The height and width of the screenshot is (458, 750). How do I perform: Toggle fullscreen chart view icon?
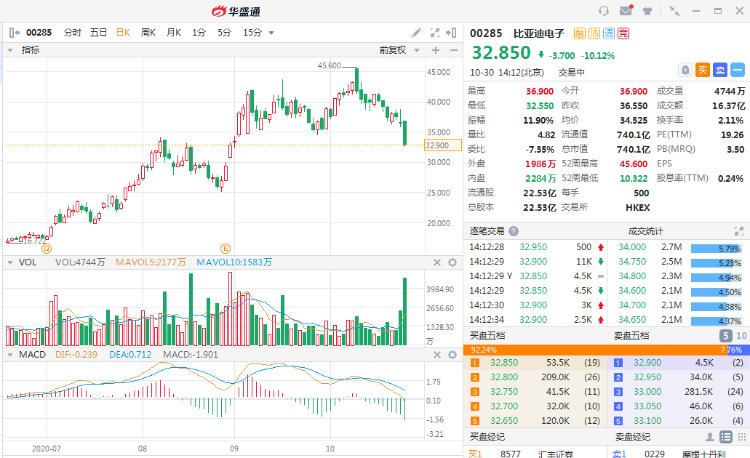click(435, 33)
